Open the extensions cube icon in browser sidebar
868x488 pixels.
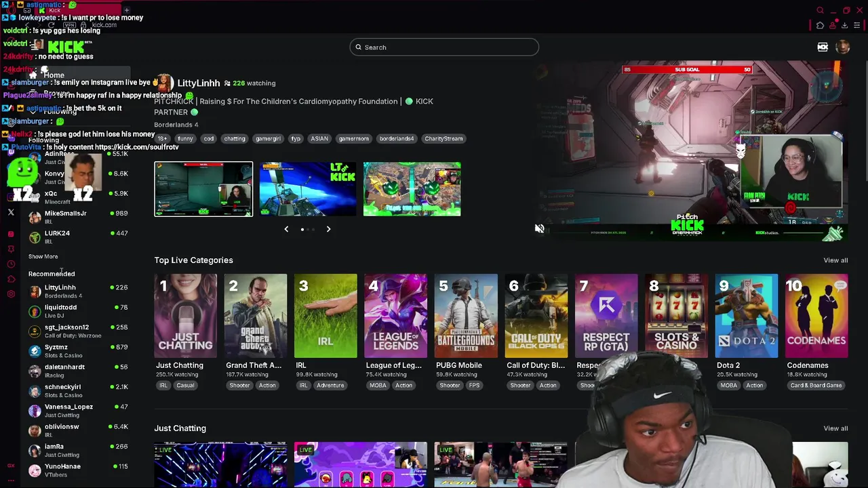point(11,279)
